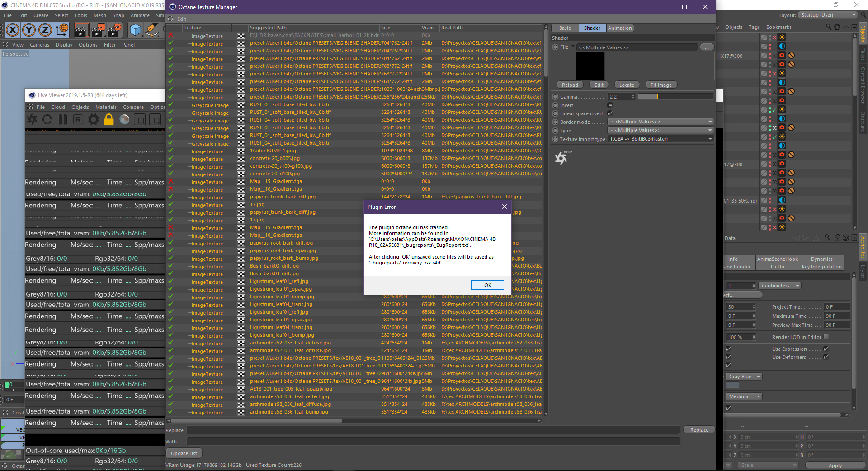Viewport: 868px width, 471px height.
Task: Toggle the yellow lock resolution icon
Action: pyautogui.click(x=109, y=120)
